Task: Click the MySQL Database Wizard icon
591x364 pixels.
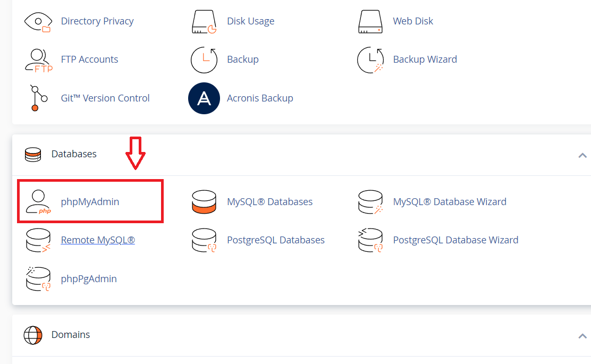Action: click(x=370, y=202)
